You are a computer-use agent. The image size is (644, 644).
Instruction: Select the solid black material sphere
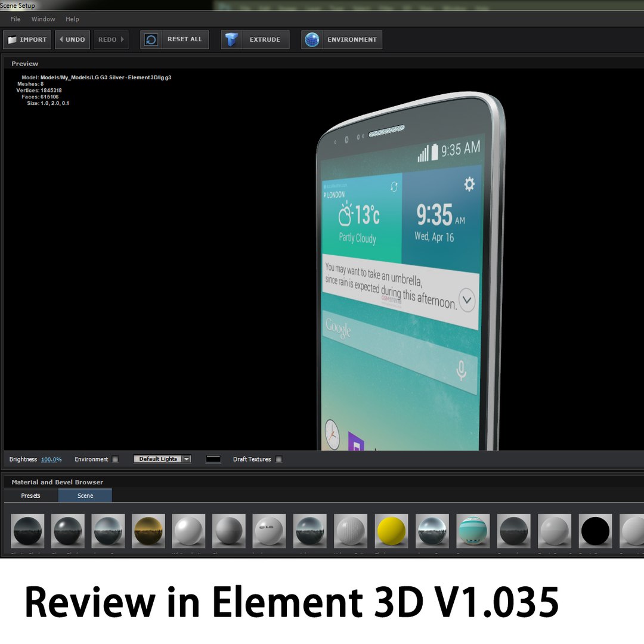[595, 531]
